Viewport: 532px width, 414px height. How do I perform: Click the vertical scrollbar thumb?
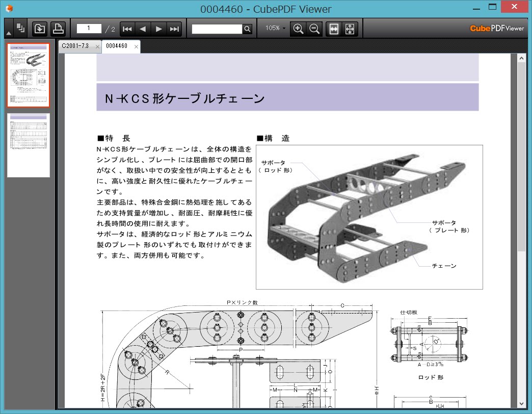(x=521, y=158)
